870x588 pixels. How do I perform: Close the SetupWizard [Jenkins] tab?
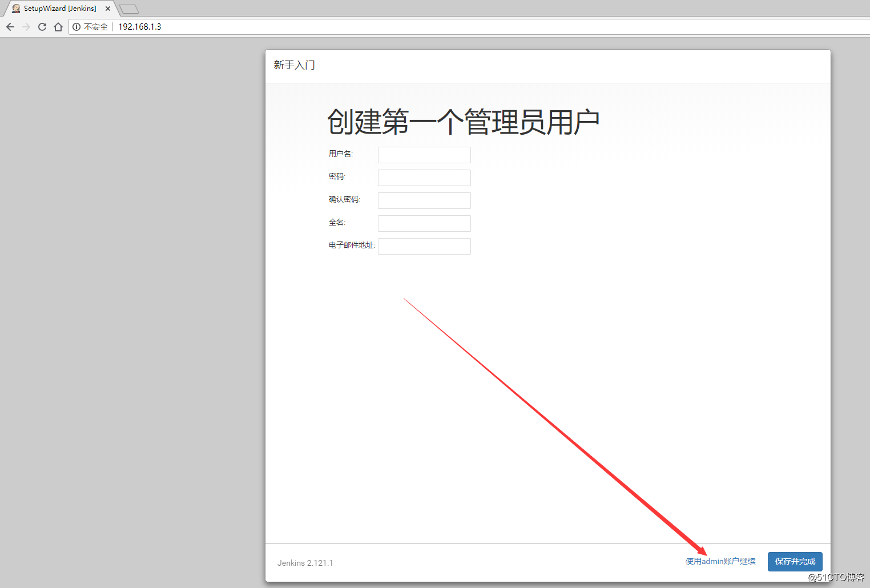pos(108,9)
